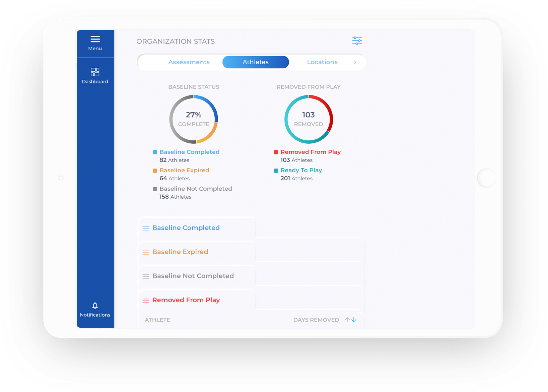548x392 pixels.
Task: Expand the Baseline Completed list section
Action: point(197,228)
